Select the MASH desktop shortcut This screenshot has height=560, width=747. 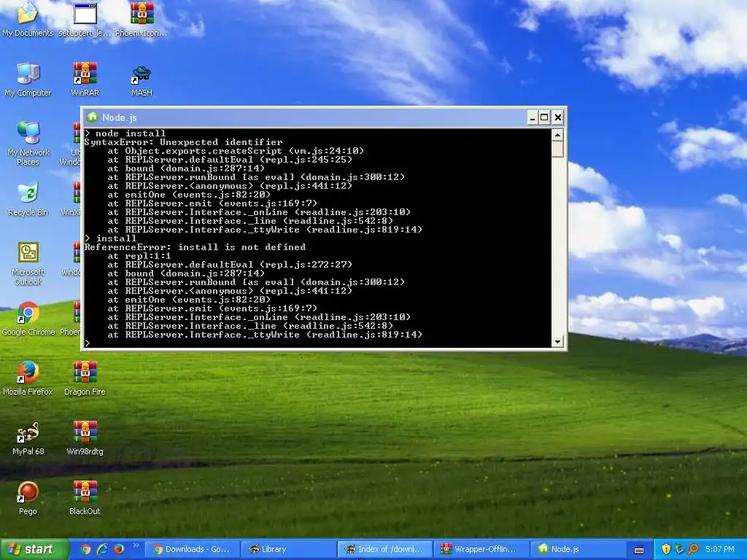[142, 80]
